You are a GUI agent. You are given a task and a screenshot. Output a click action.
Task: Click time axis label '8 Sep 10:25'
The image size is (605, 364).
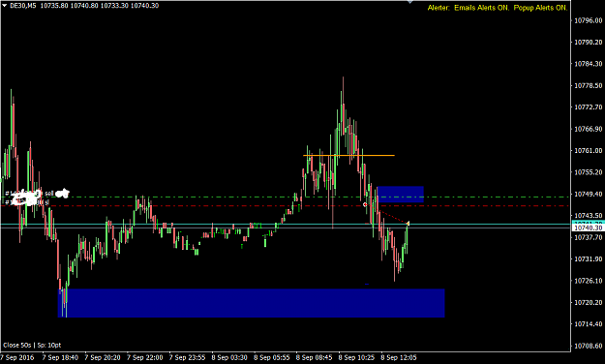pos(356,357)
